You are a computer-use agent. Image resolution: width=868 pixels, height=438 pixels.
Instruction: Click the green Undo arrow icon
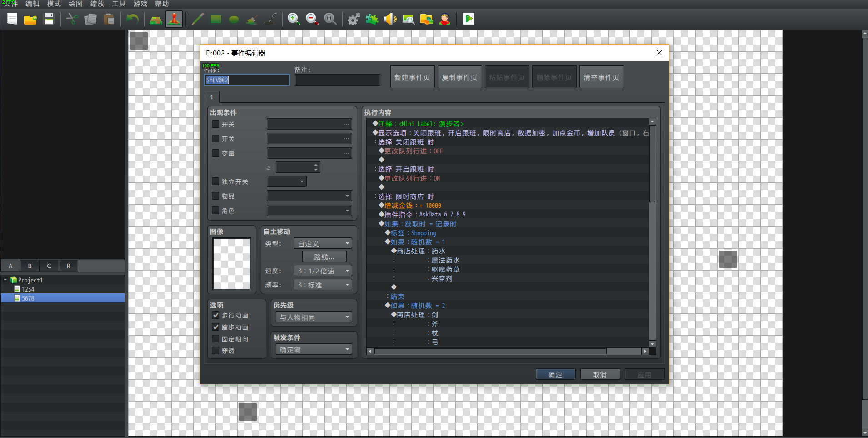click(x=132, y=19)
